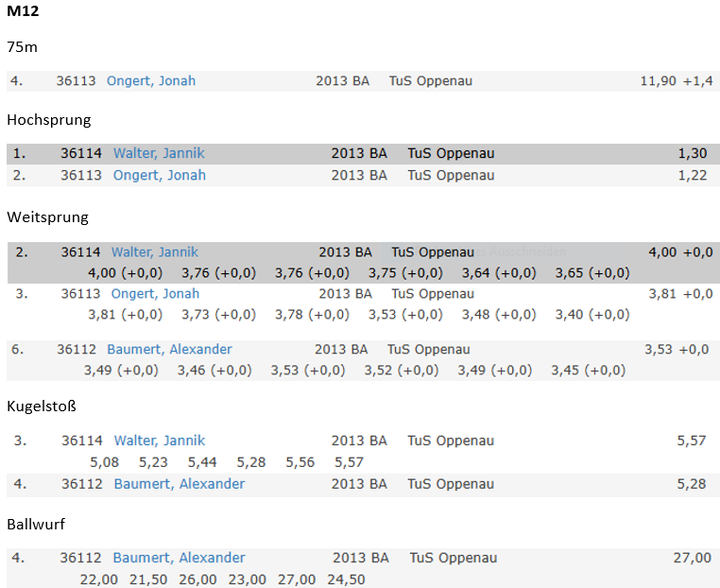Screen dimensions: 720x588
Task: Open Walter, Jannik link under Kugelstoß
Action: point(160,441)
